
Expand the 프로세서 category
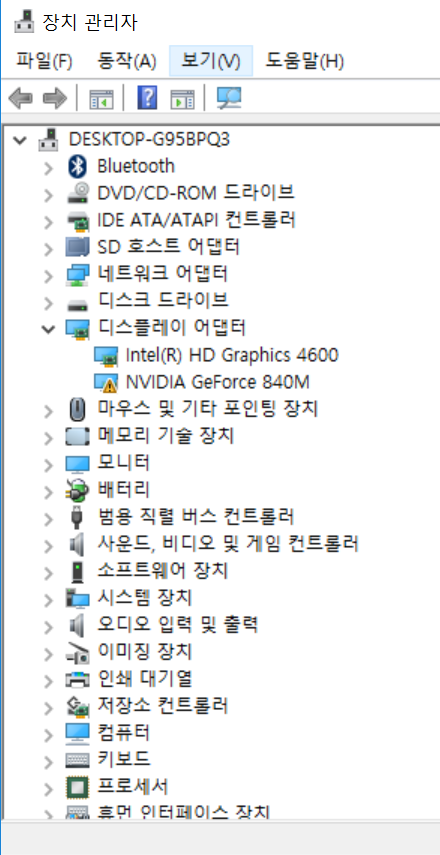pos(49,788)
